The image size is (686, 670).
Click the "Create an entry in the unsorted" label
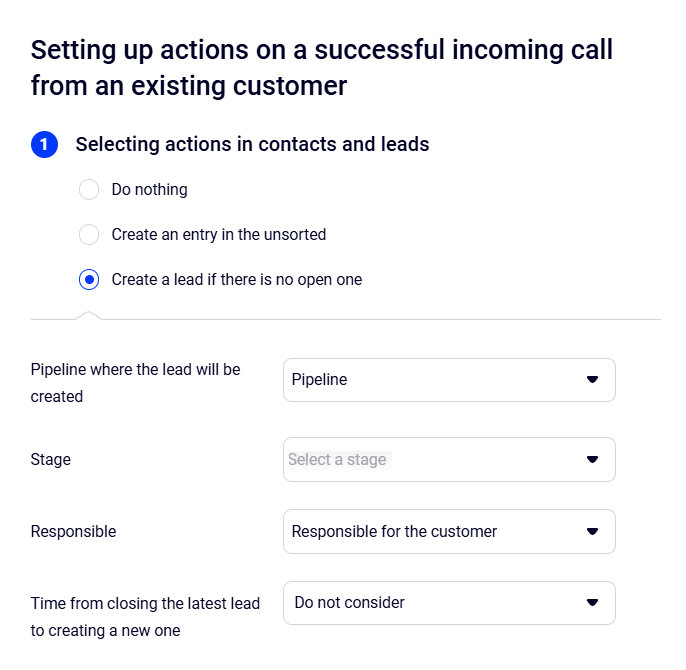point(219,235)
